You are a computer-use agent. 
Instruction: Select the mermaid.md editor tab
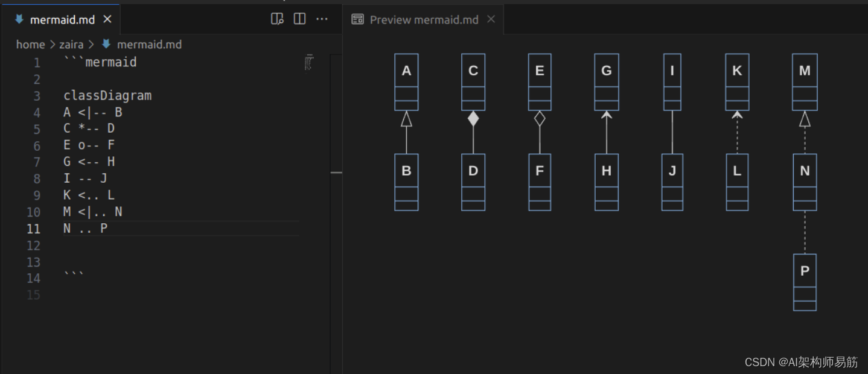(60, 19)
